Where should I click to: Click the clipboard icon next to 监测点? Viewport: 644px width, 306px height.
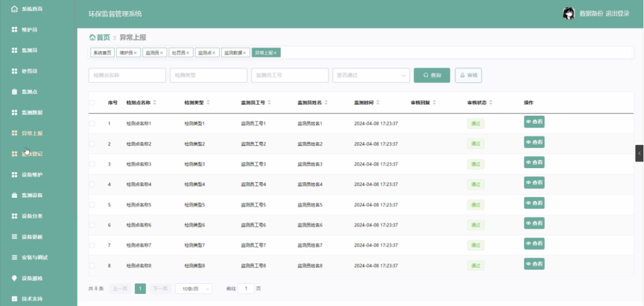point(15,92)
